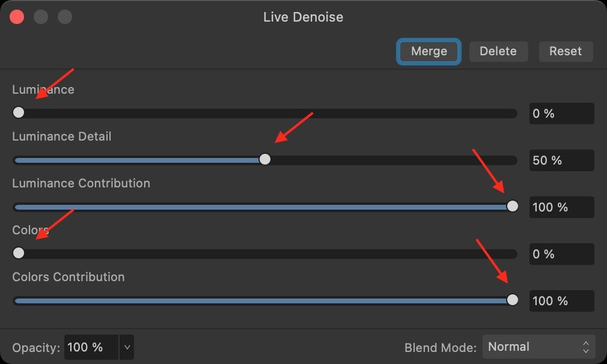Click the Merge button to apply denoise
This screenshot has height=364, width=607.
428,51
